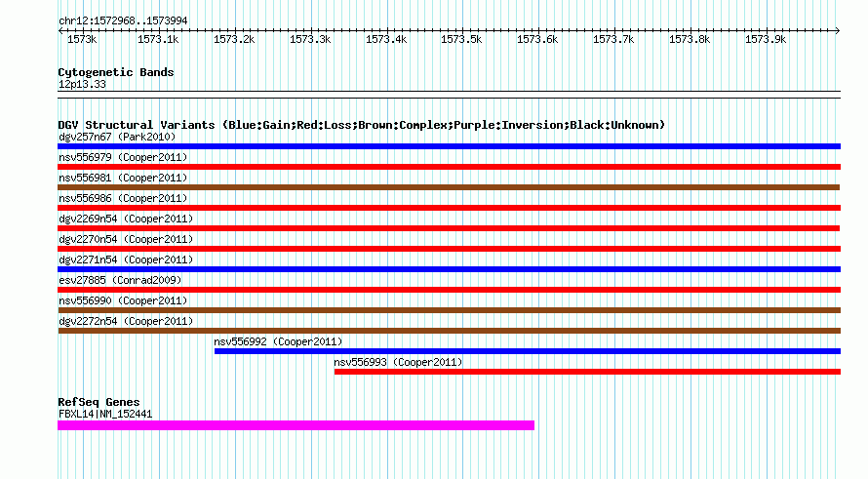Click the 1573.4k ruler tick label
Image resolution: width=868 pixels, height=479 pixels.
click(386, 39)
